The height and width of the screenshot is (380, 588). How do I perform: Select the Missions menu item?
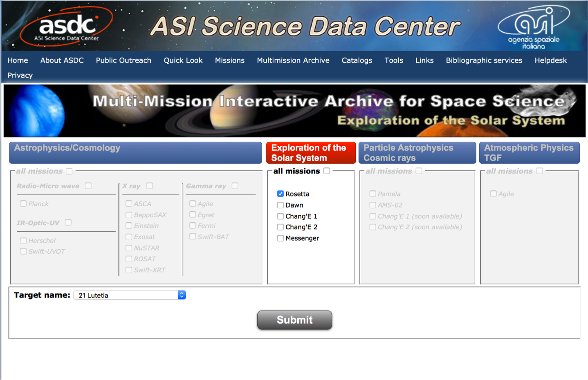click(230, 60)
